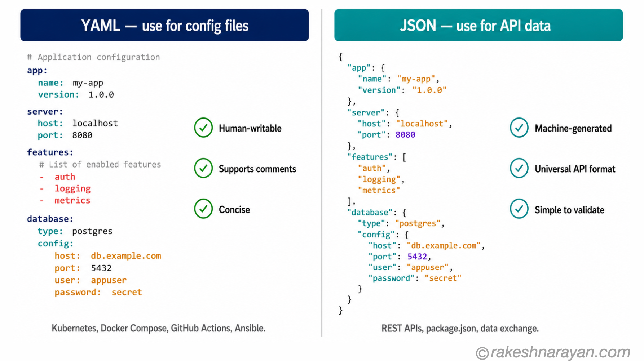The image size is (644, 361).
Task: Click the YAML 'name: my-app' line
Action: click(71, 83)
